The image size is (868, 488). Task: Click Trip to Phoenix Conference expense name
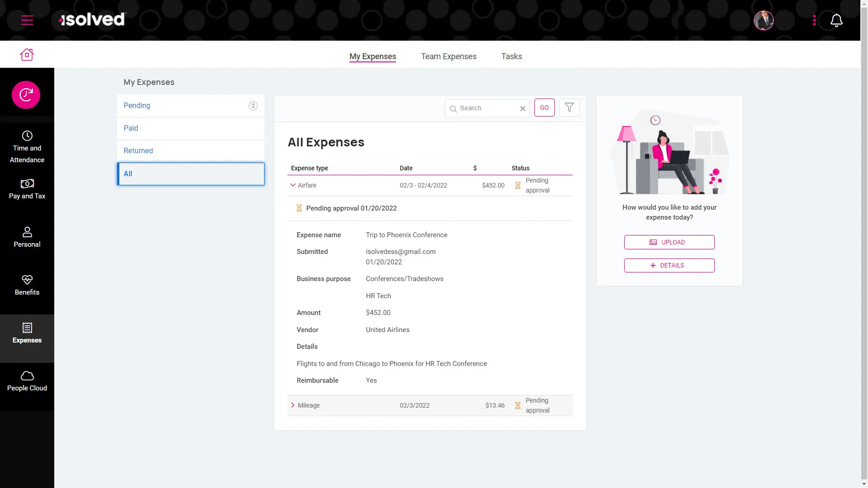tap(406, 235)
